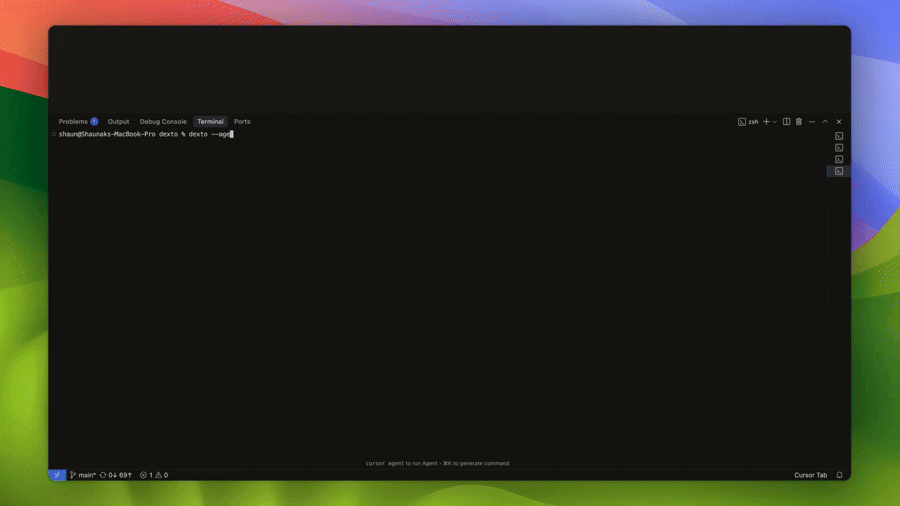Select the highlighted fourth terminal instance
Image resolution: width=900 pixels, height=506 pixels.
839,172
